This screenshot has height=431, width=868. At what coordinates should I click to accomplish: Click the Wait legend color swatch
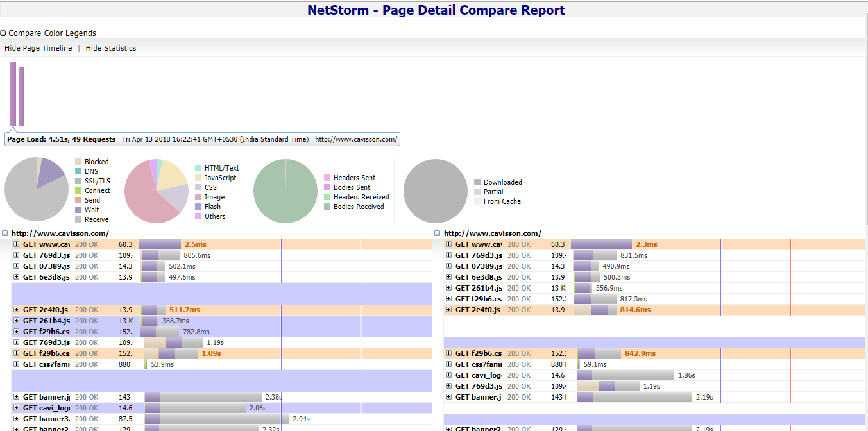pyautogui.click(x=78, y=210)
